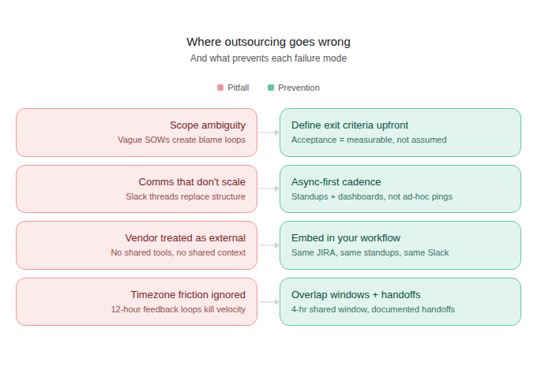Click the arrow pointing to Async-first cadence
Viewport: 537px width, 392px height.
coord(268,189)
